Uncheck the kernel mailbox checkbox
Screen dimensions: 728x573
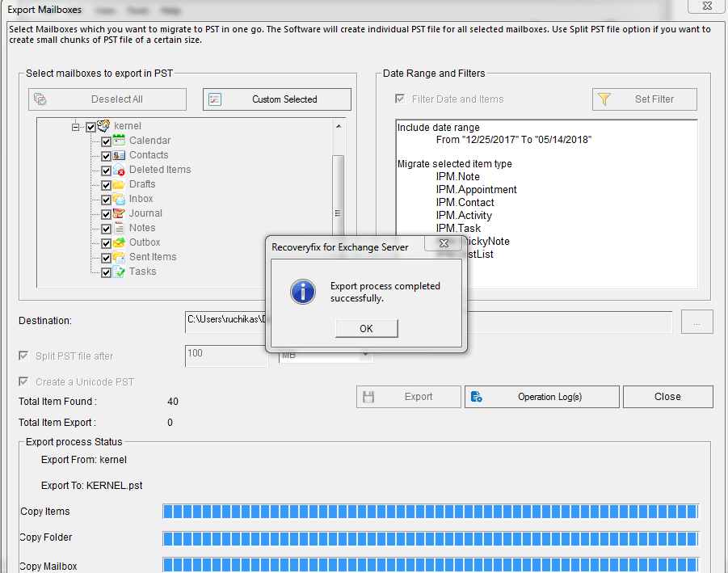(91, 127)
